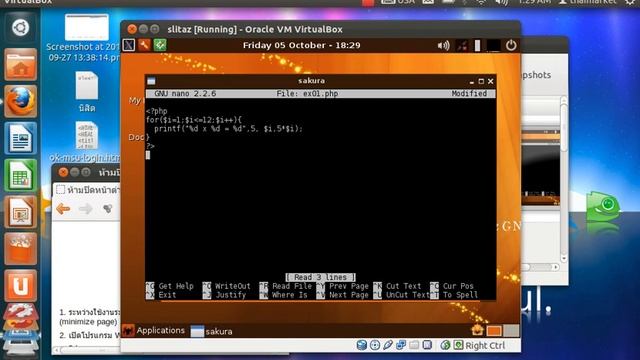Click 'To Spell' in nano shortcut bar
Screen dimensions: 640x360
[x=460, y=295]
